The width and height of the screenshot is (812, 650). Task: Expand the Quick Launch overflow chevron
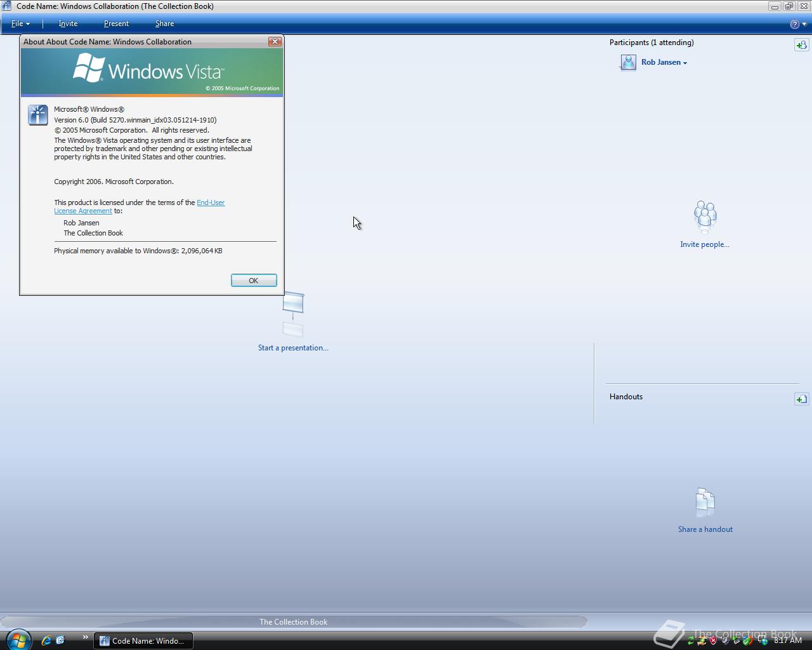85,637
